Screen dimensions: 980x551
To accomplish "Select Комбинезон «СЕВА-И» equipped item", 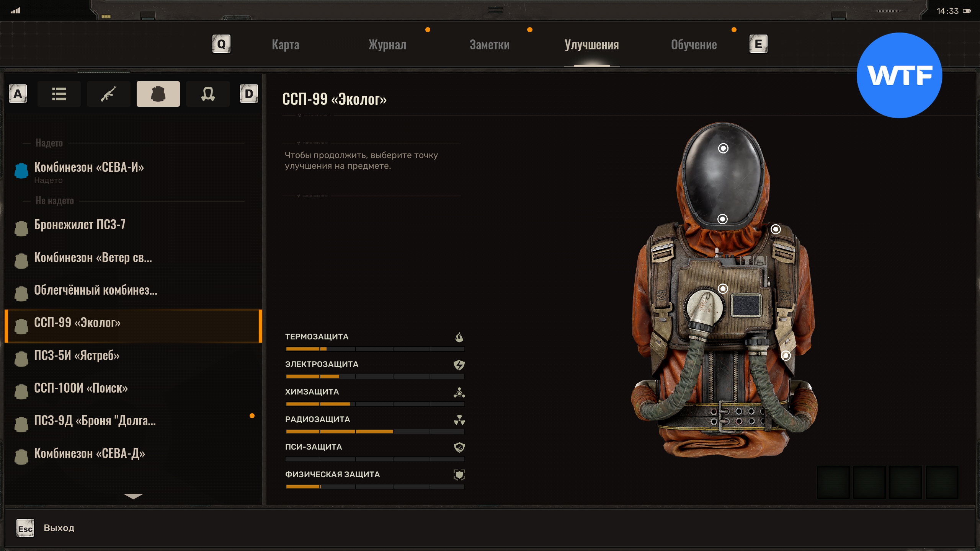I will (89, 168).
